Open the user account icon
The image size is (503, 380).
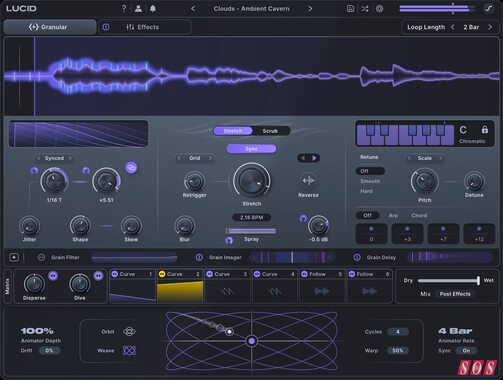(138, 9)
